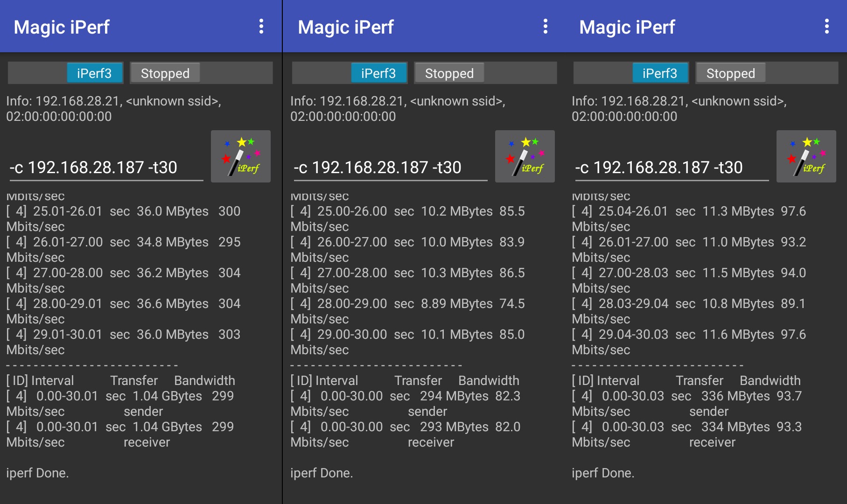Tap the magic wand iPerf icon in the right panel
This screenshot has height=504, width=847.
806,156
